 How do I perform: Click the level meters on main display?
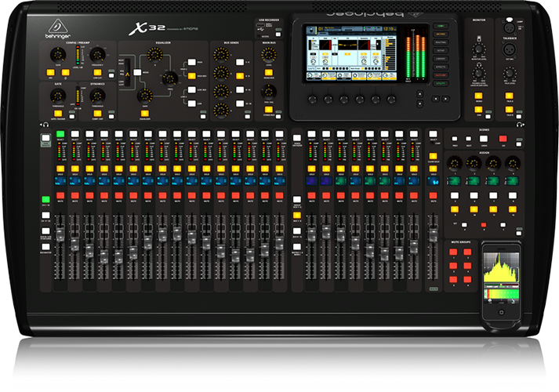pos(417,55)
